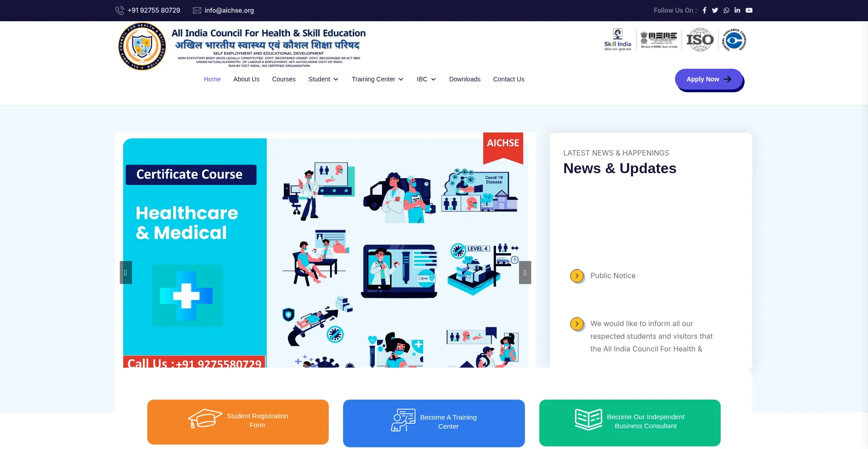This screenshot has width=868, height=449.
Task: Click the ISO certification logo
Action: pyautogui.click(x=700, y=40)
